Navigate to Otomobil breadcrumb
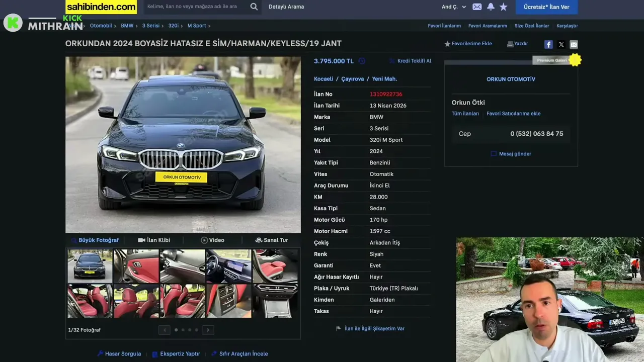This screenshot has width=644, height=362. pyautogui.click(x=101, y=26)
